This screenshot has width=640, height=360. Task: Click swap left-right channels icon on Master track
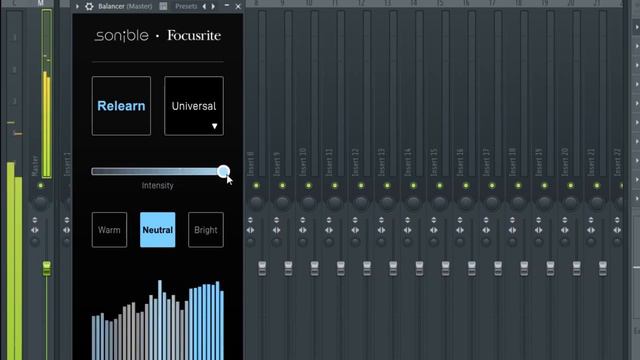coord(35,230)
